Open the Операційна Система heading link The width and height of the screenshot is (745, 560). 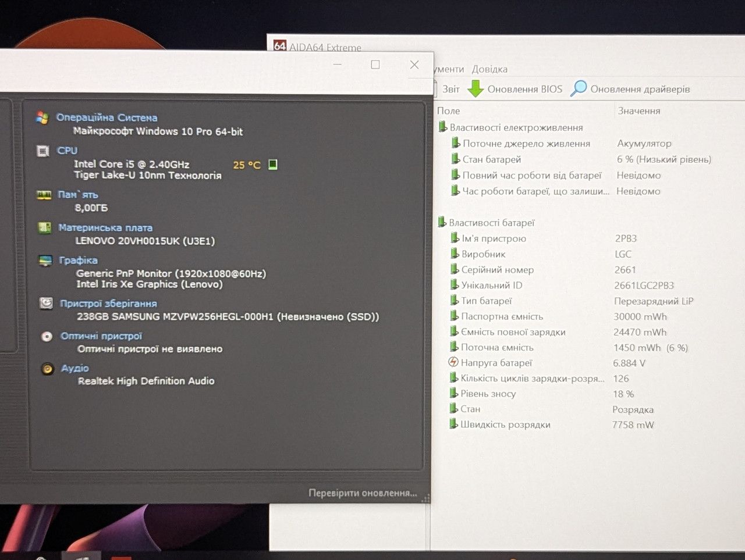107,117
